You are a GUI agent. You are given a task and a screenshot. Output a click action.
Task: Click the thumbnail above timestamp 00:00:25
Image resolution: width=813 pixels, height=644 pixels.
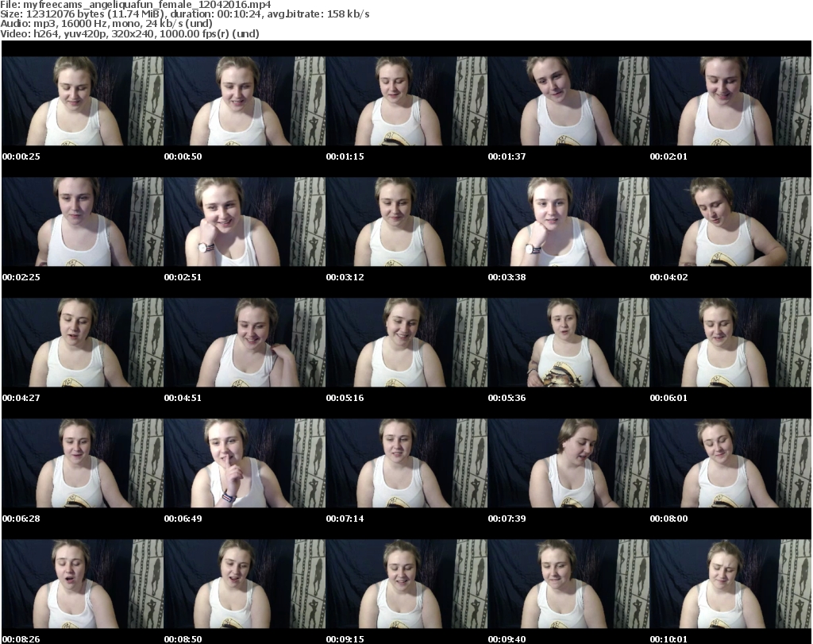coord(82,101)
